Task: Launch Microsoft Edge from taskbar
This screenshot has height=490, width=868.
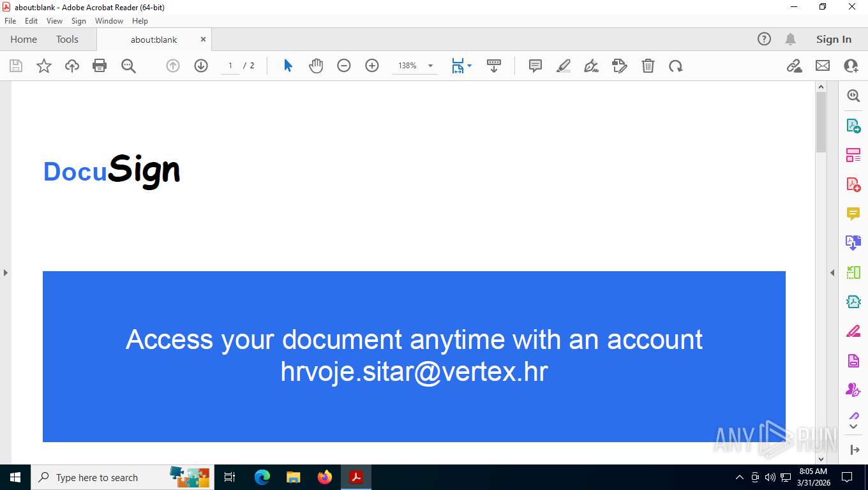Action: [262, 477]
